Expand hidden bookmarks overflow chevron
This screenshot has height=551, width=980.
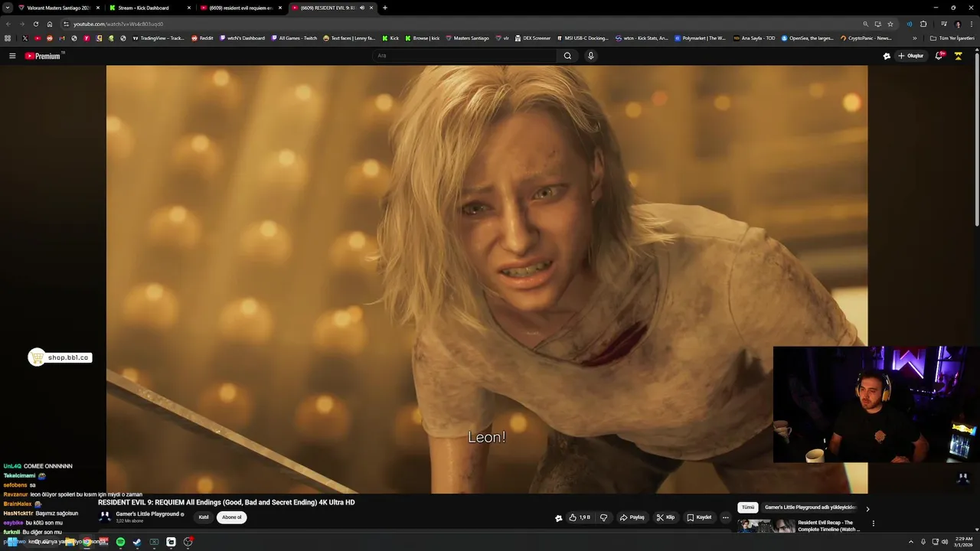(x=914, y=37)
